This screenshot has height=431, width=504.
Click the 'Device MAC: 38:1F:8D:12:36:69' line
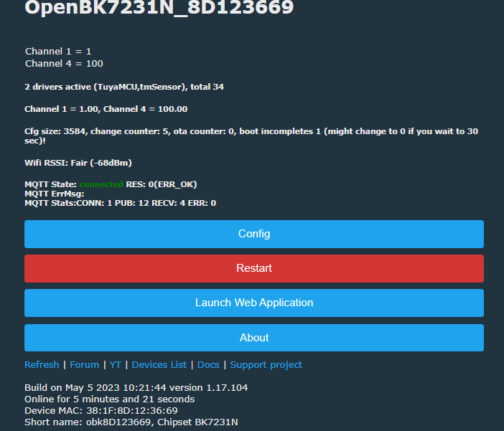click(x=101, y=411)
